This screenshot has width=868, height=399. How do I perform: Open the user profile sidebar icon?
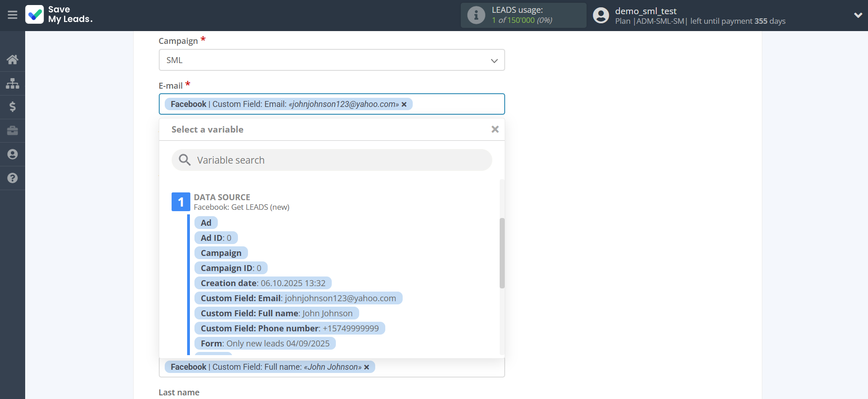12,154
